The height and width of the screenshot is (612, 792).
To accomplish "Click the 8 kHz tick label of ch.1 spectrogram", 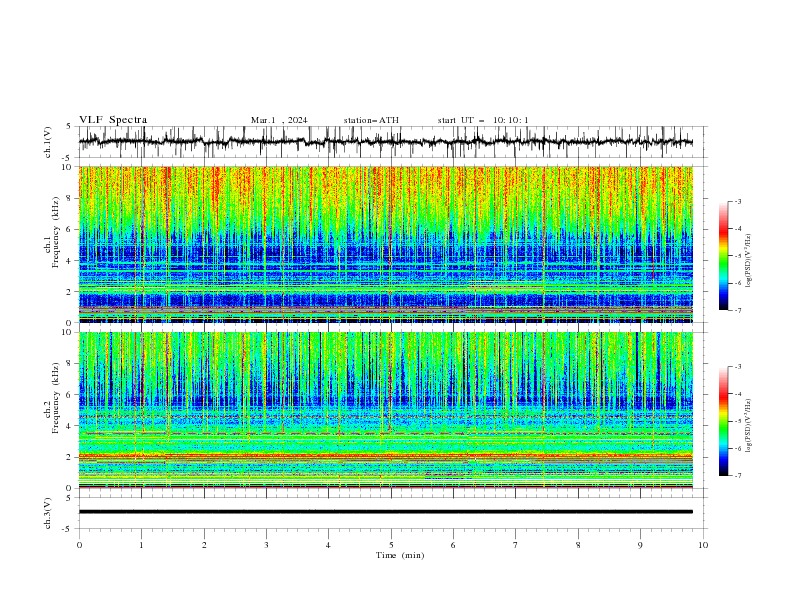I will (x=71, y=198).
